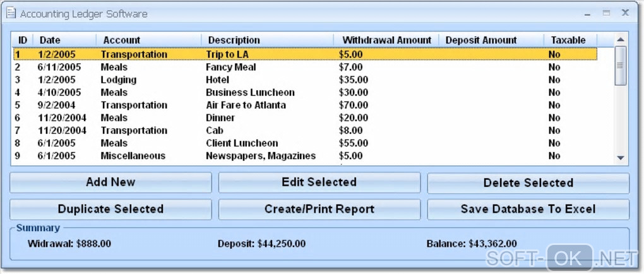This screenshot has height=274, width=644.
Task: Click the Miscellaneous account cell
Action: (x=133, y=156)
